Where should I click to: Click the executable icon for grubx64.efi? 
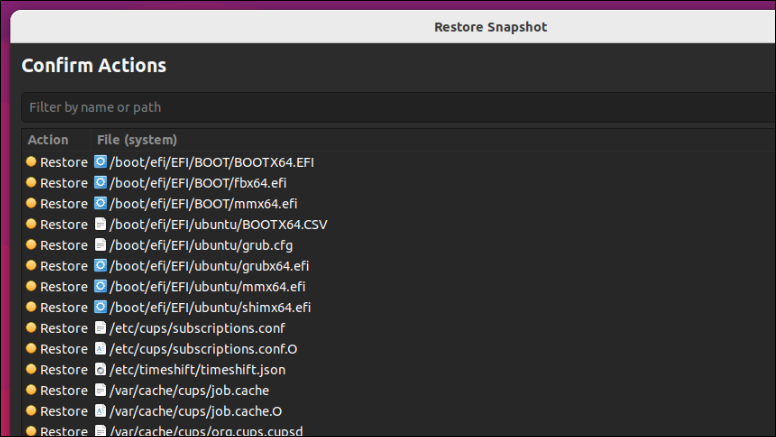point(100,266)
